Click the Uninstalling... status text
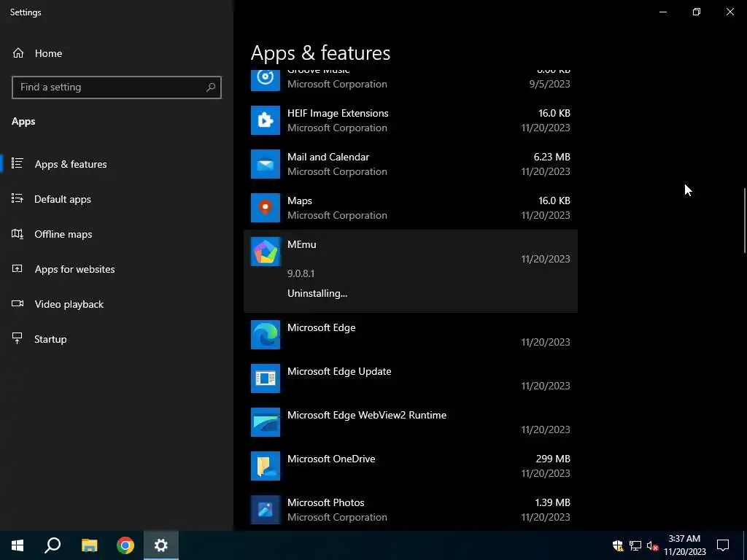This screenshot has height=560, width=747. coord(317,293)
